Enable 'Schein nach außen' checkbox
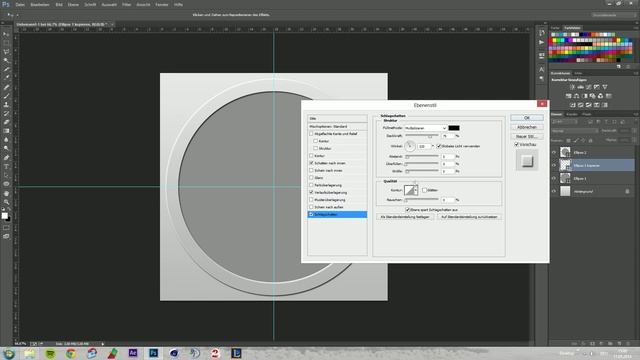Screen dimensions: 640x360 [x=311, y=207]
